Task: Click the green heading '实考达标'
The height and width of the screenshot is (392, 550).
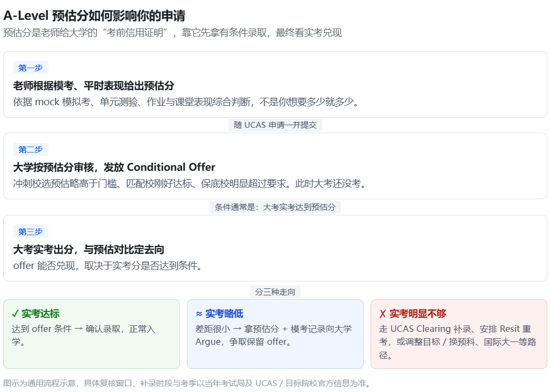Action: pyautogui.click(x=40, y=314)
